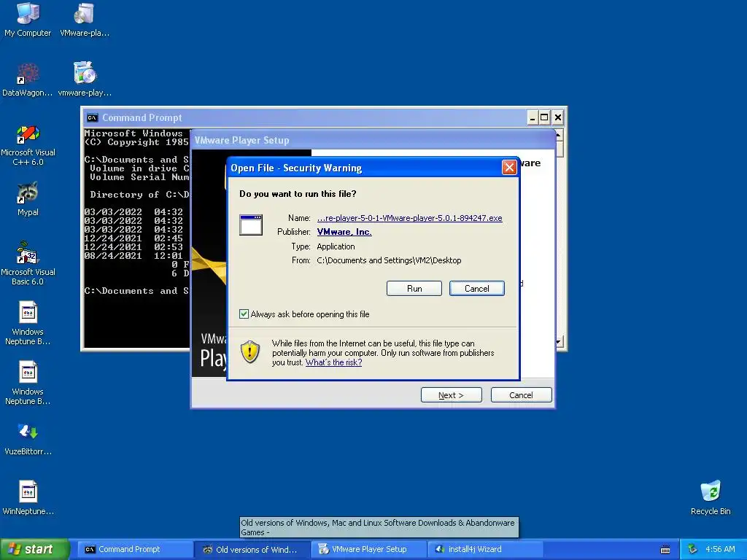
Task: Click Cancel in VMware Player Setup window
Action: tap(521, 395)
